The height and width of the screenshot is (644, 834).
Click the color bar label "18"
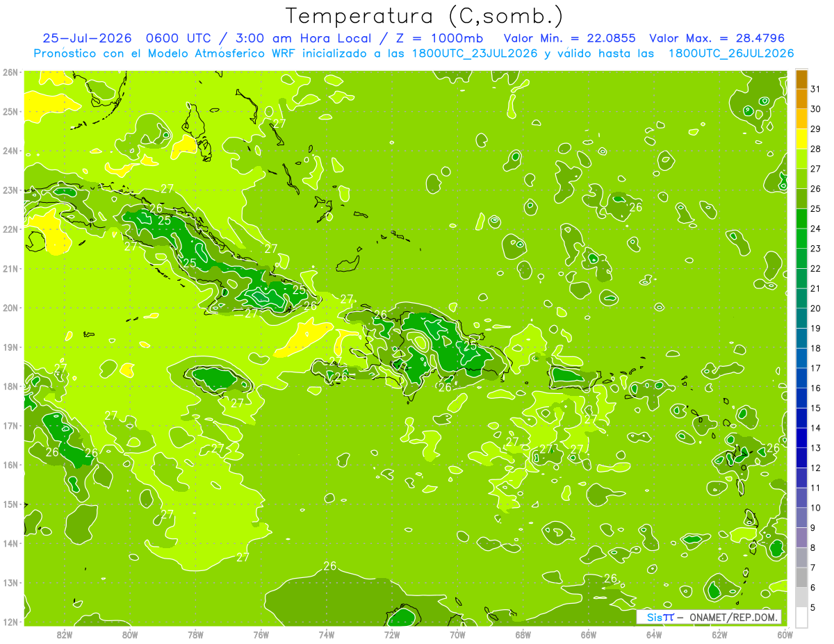pyautogui.click(x=815, y=348)
